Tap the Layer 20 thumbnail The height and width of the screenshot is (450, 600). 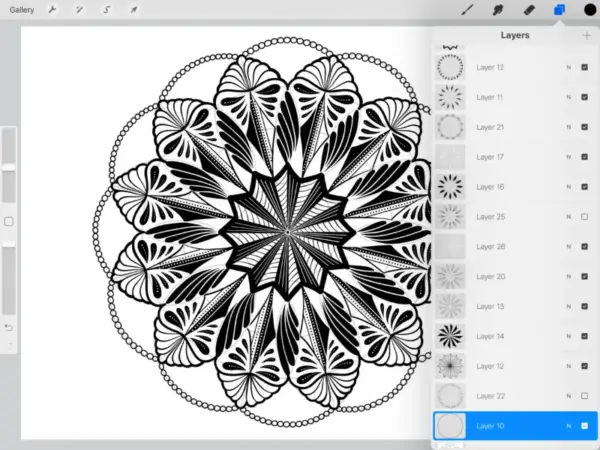tap(450, 276)
